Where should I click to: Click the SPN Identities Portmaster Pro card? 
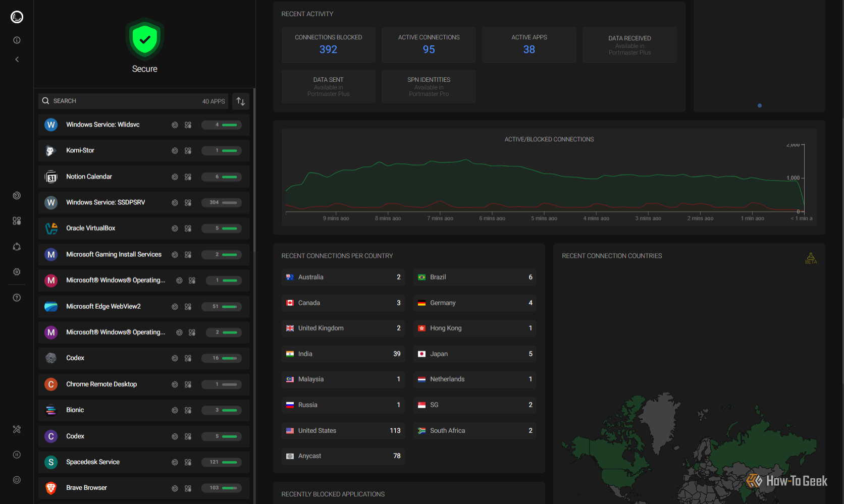(x=429, y=87)
